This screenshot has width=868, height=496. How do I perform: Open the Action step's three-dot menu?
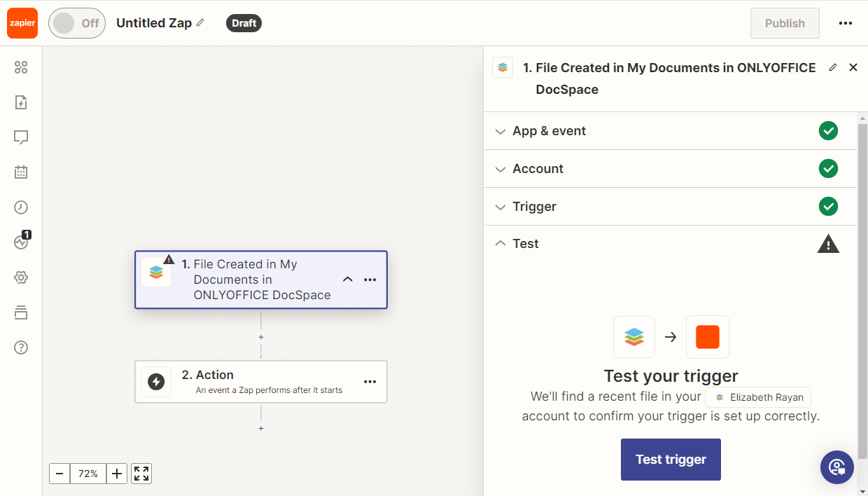pos(370,382)
